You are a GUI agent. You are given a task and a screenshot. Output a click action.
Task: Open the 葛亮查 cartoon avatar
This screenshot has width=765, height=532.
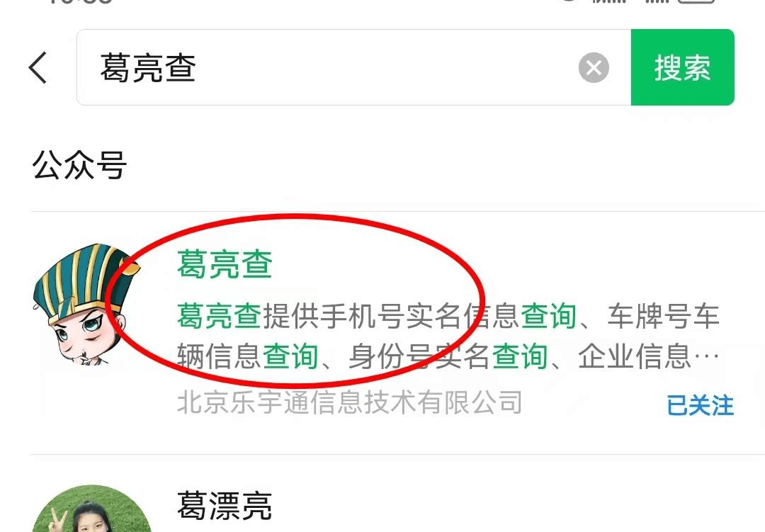coord(86,305)
